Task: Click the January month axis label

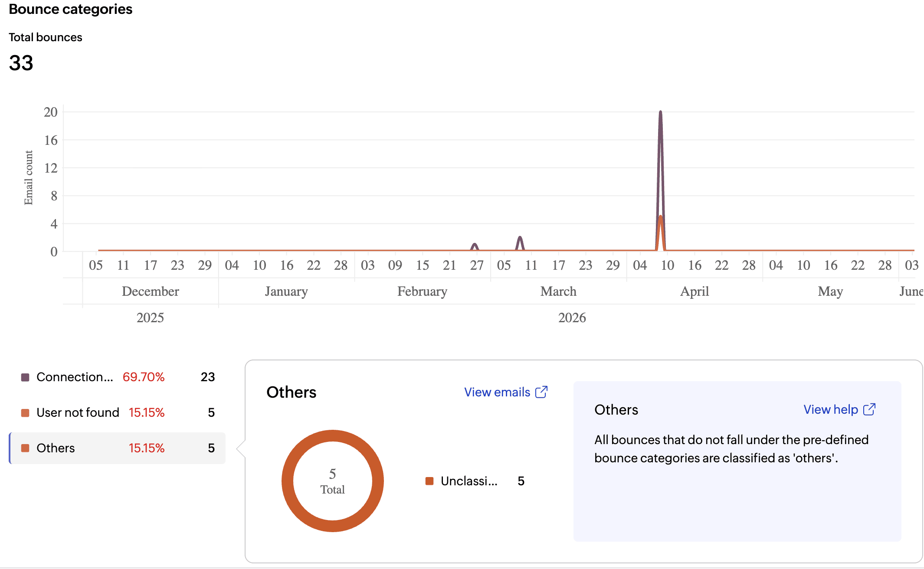Action: [286, 291]
